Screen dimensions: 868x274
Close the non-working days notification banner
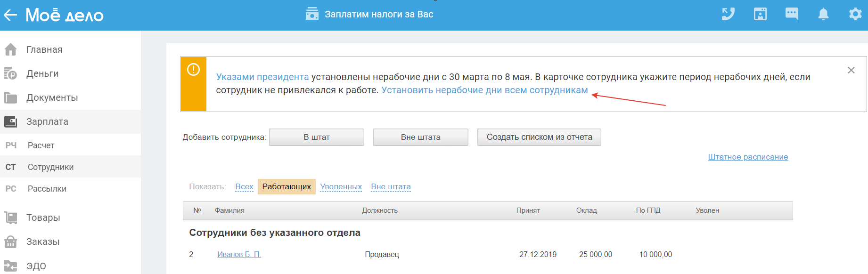[x=851, y=70]
